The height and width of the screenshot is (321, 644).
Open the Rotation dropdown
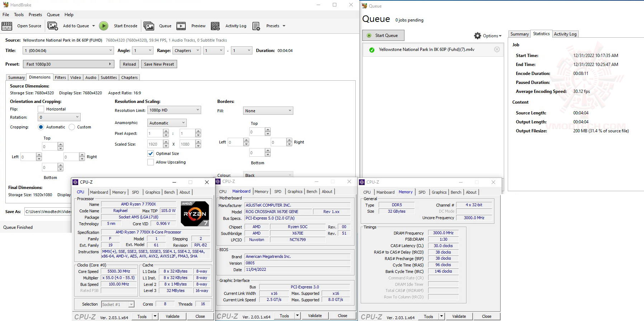coord(59,117)
